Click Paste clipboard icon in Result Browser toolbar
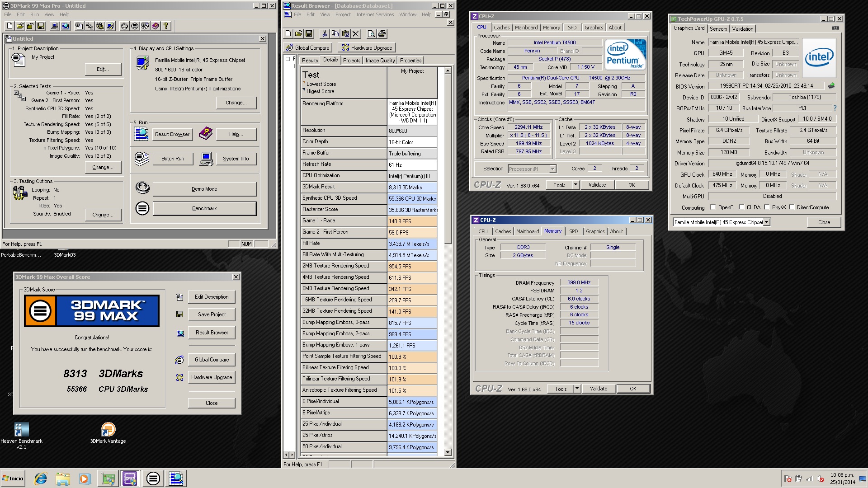The width and height of the screenshot is (868, 488). click(345, 34)
